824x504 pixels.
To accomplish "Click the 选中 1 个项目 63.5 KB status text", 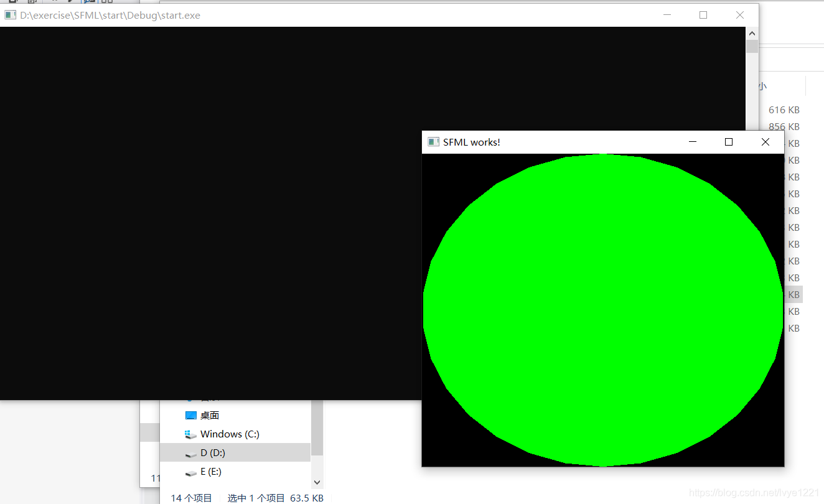I will coord(275,498).
